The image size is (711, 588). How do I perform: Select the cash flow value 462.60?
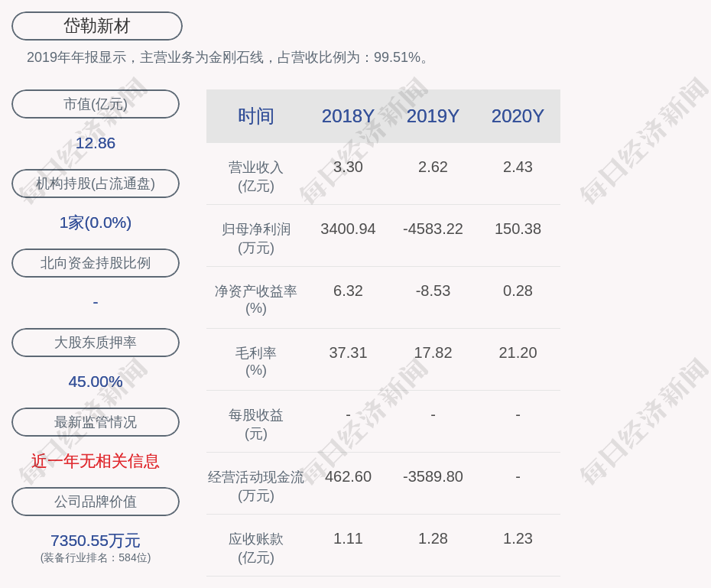(349, 476)
